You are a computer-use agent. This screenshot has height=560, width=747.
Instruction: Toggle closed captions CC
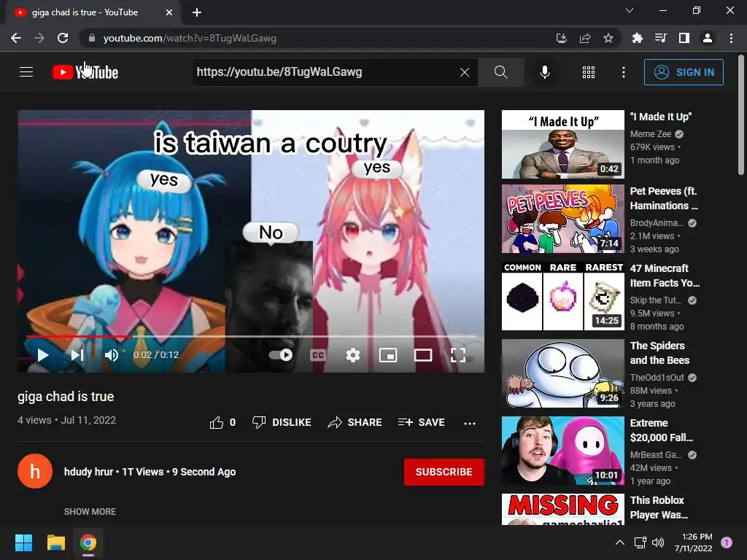(318, 355)
